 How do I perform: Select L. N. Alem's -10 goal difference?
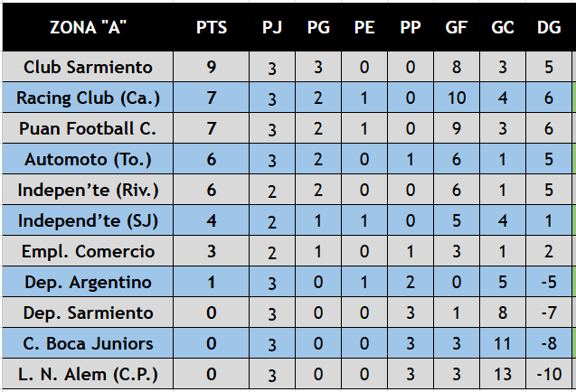coord(549,374)
